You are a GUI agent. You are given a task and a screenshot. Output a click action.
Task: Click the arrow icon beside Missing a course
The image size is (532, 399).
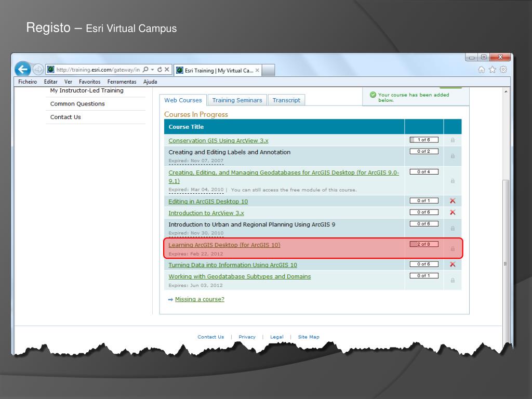pyautogui.click(x=170, y=300)
